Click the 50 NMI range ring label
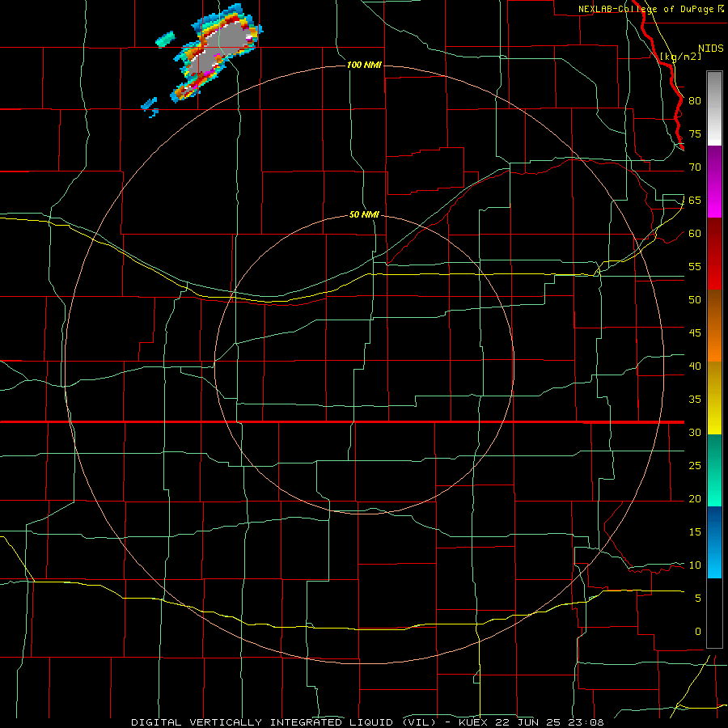 [364, 214]
